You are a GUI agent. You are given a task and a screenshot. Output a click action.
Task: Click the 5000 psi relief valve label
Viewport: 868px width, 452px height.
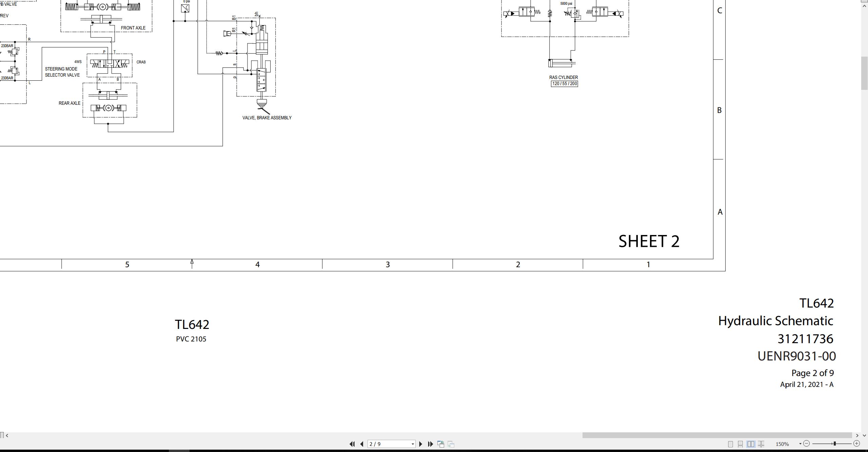tap(566, 3)
